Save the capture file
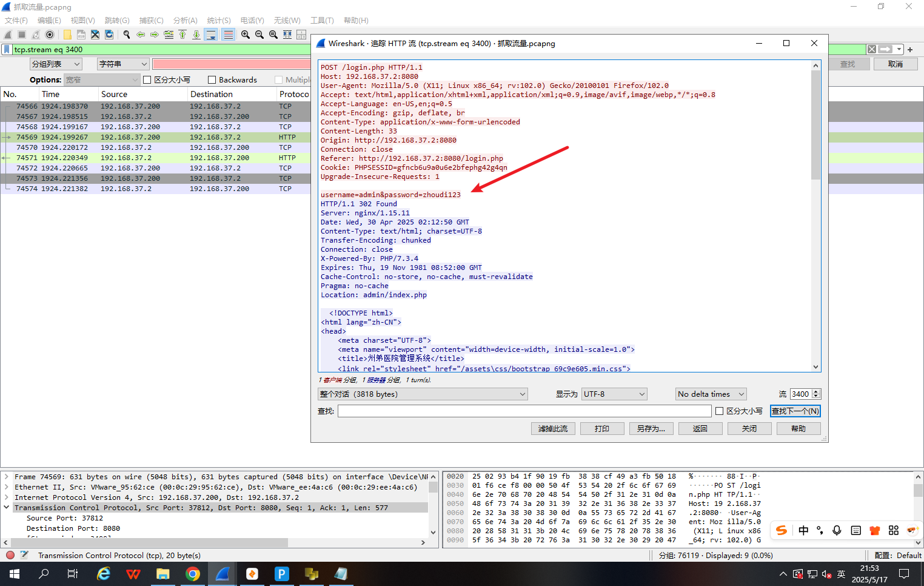Screen dimensions: 924x586 pos(81,35)
